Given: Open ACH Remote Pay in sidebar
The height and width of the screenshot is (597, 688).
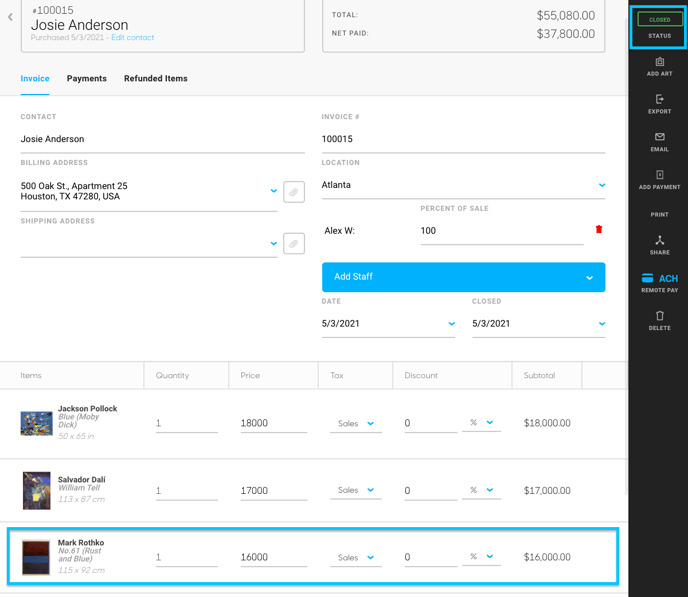Looking at the screenshot, I should (x=659, y=283).
